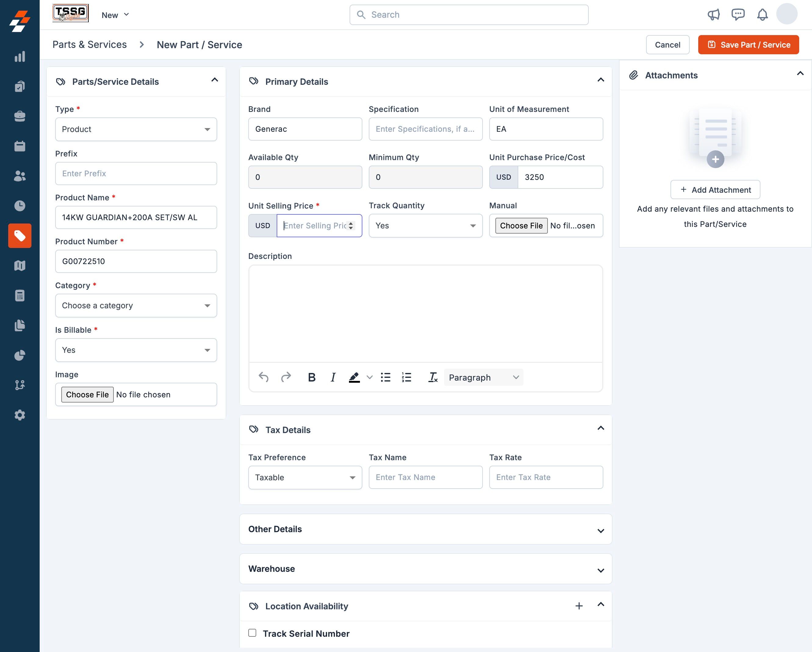Click Bold in description editor

point(311,377)
